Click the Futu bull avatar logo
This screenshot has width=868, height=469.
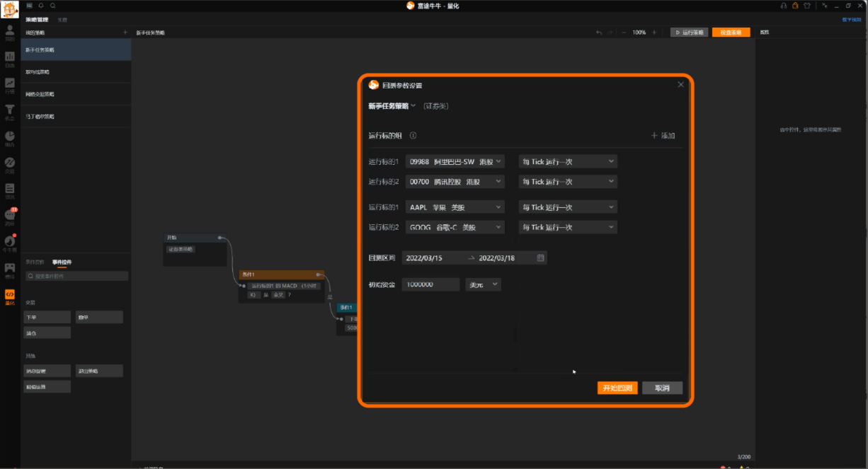[10, 10]
